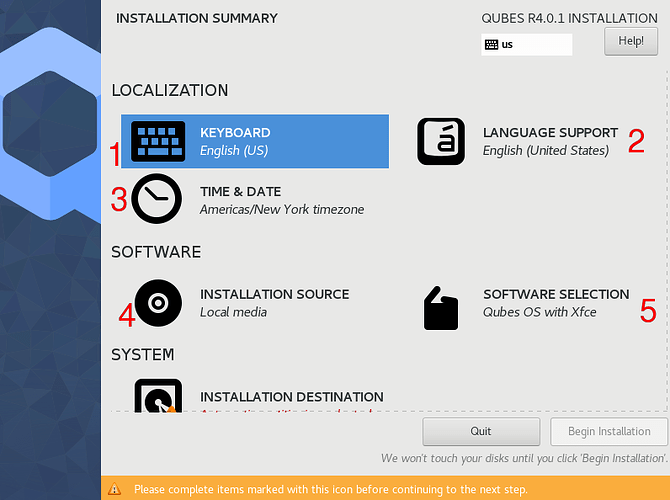Open the Keyboard layout icon
The height and width of the screenshot is (500, 670).
click(x=158, y=141)
